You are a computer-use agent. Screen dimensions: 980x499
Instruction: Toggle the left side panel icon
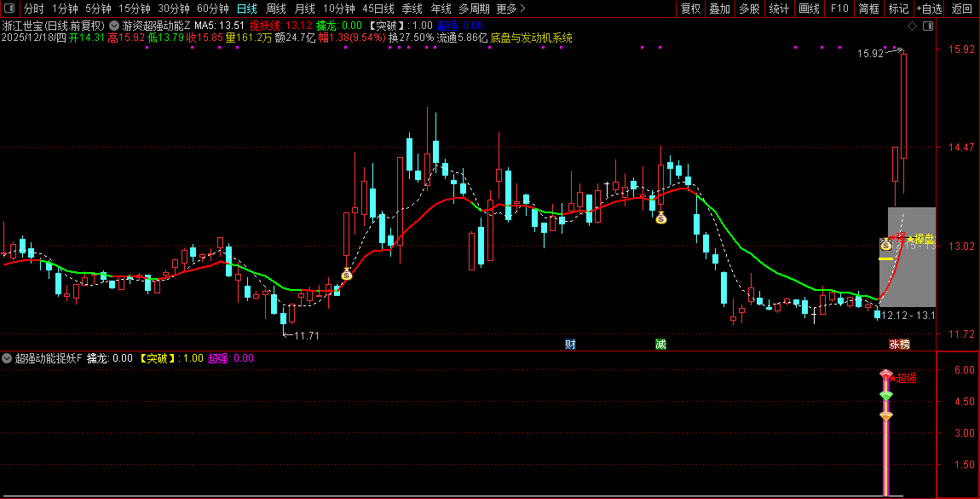[x=9, y=9]
